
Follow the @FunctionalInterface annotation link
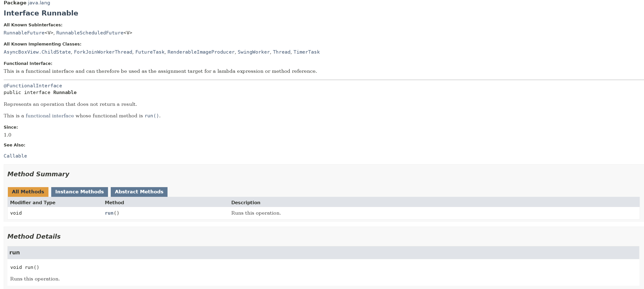click(33, 85)
